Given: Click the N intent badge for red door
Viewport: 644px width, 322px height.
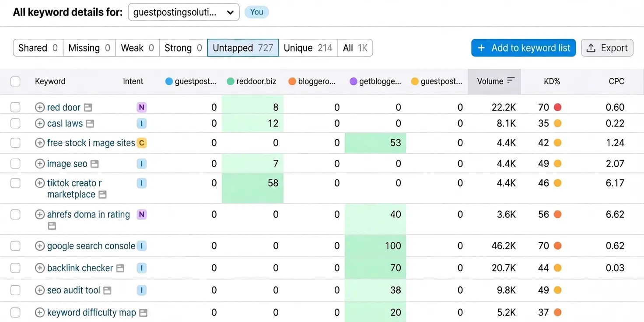Looking at the screenshot, I should point(141,107).
